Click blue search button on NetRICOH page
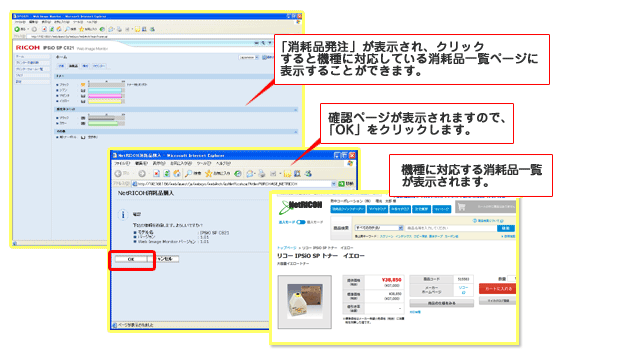The height and width of the screenshot is (362, 620). (x=506, y=228)
